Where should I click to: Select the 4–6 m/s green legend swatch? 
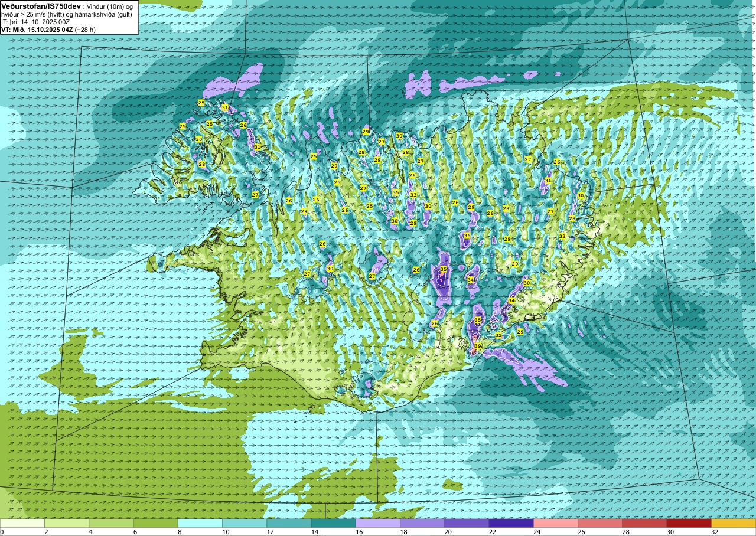tap(111, 523)
